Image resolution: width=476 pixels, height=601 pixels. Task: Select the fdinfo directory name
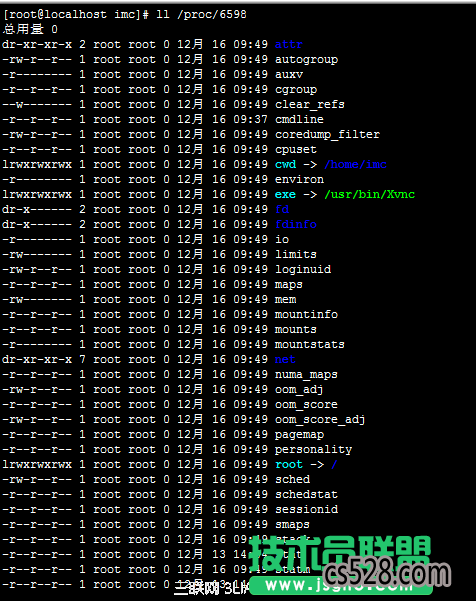tap(295, 224)
